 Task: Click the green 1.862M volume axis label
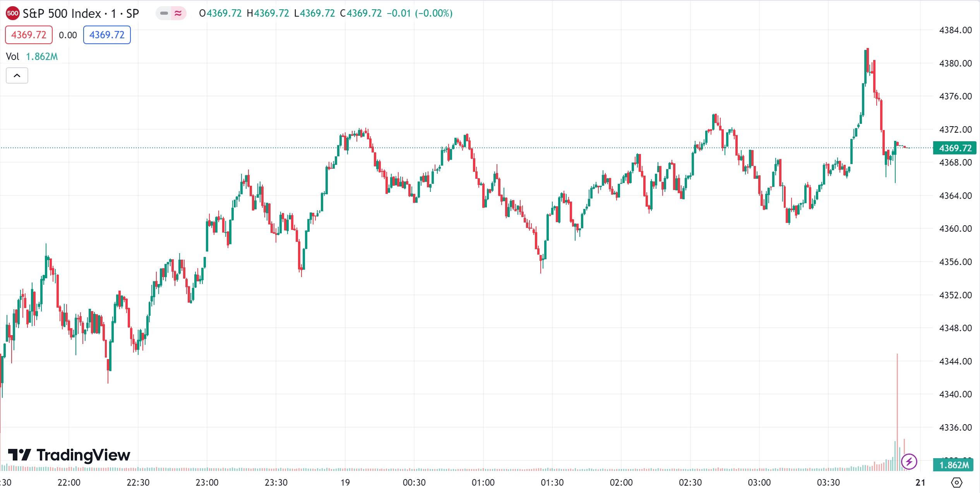click(954, 465)
